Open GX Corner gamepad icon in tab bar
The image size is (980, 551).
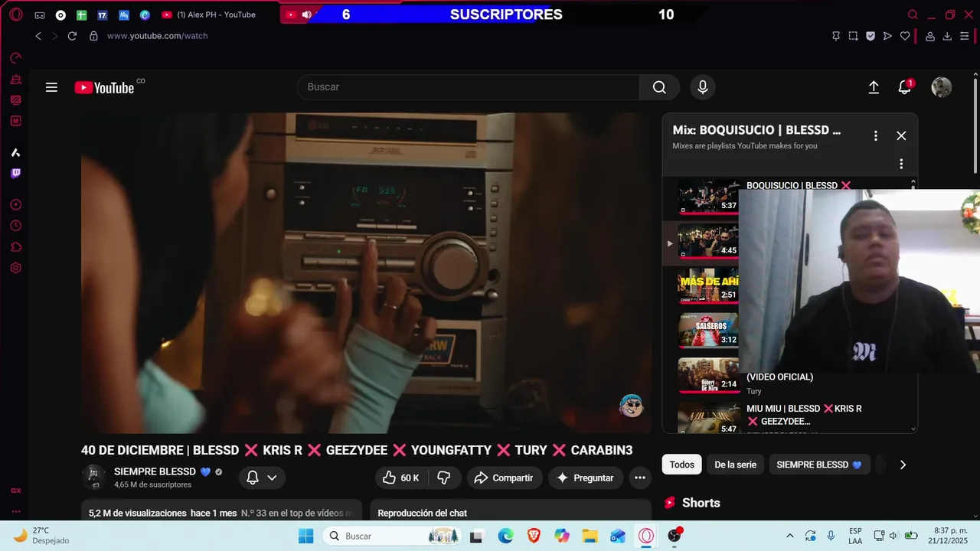pyautogui.click(x=40, y=15)
